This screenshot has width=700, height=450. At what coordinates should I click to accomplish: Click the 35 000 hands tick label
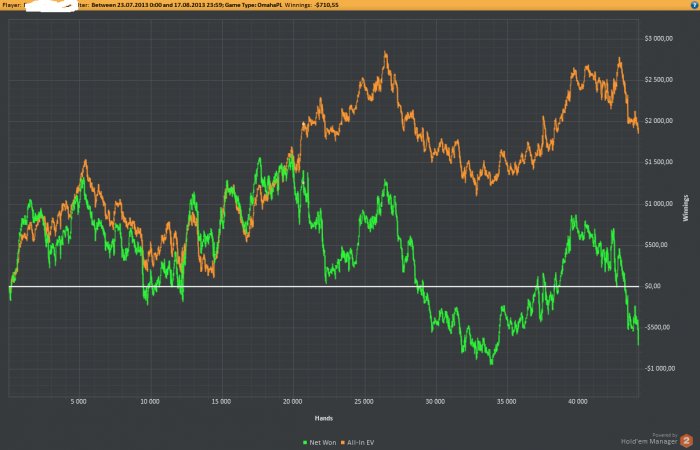[507, 402]
